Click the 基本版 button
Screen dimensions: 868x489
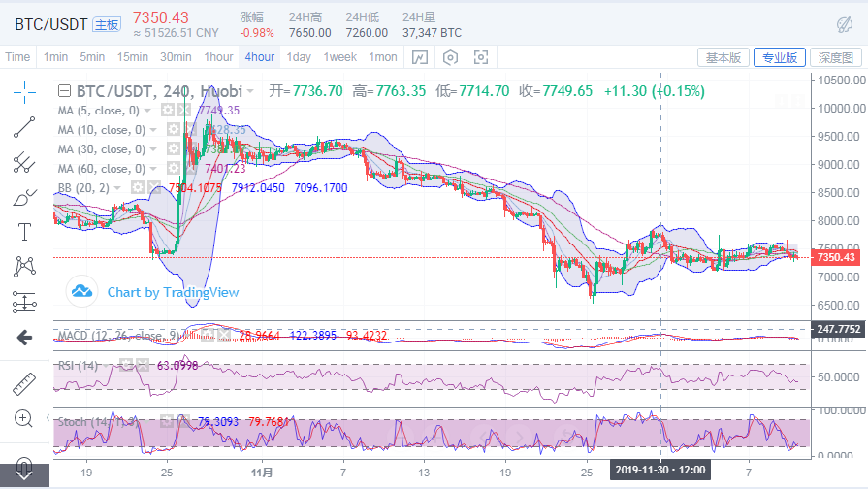tap(723, 57)
